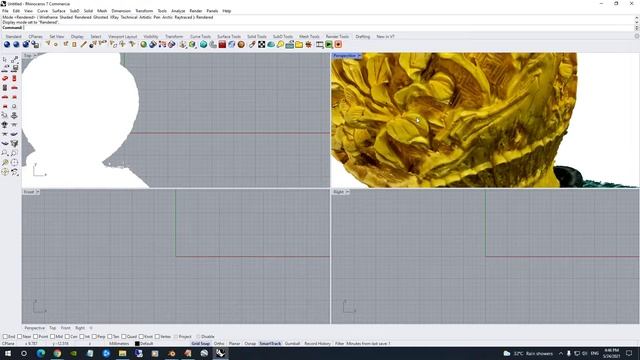
Task: Switch to the Curve Tools toolbar tab
Action: [x=200, y=37]
